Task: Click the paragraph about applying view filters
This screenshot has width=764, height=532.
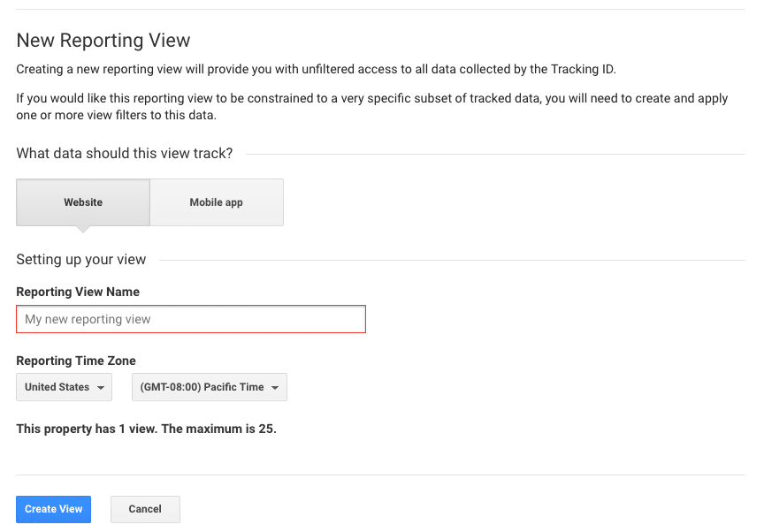Action: click(371, 107)
